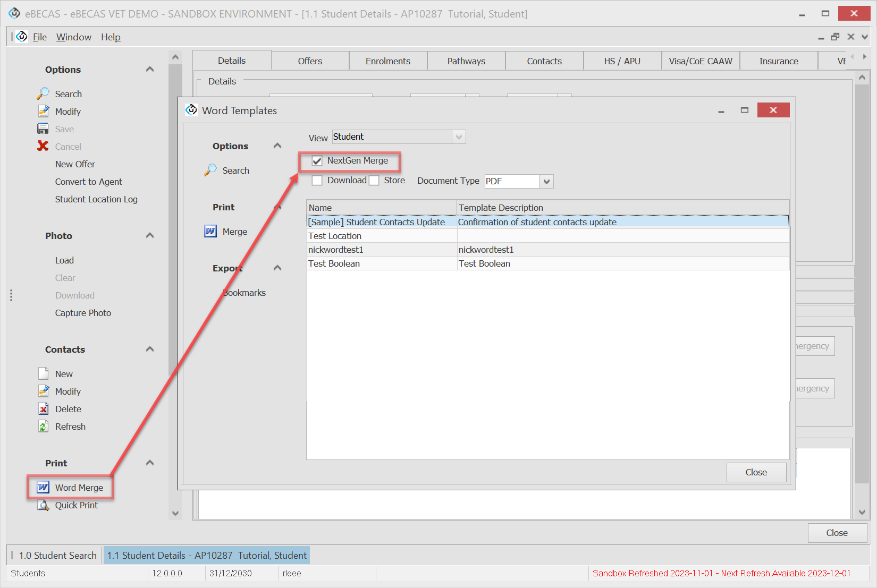Click the New Offer link
Image resolution: width=877 pixels, height=588 pixels.
[x=75, y=164]
